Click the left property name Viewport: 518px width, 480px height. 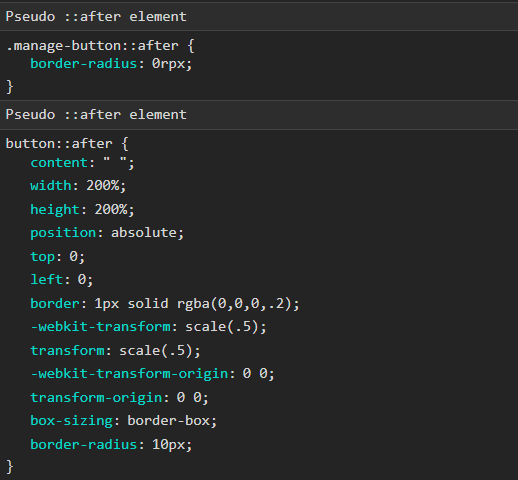[47, 279]
